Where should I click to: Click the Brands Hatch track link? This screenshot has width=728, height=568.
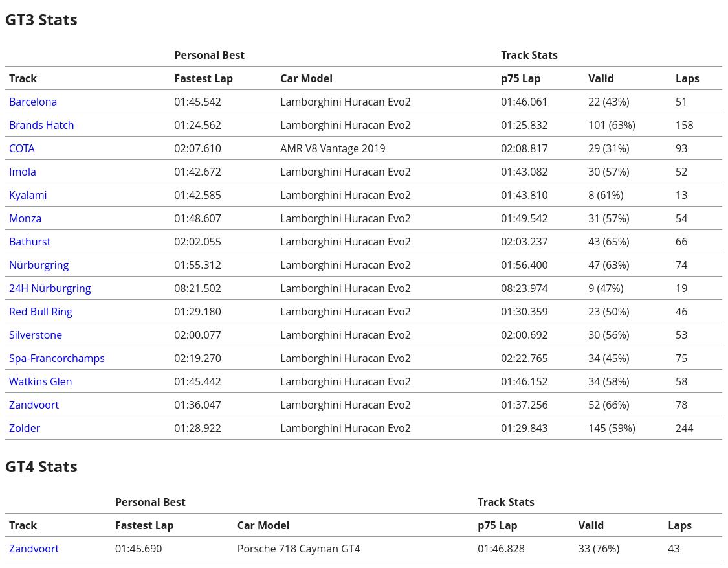(x=41, y=125)
